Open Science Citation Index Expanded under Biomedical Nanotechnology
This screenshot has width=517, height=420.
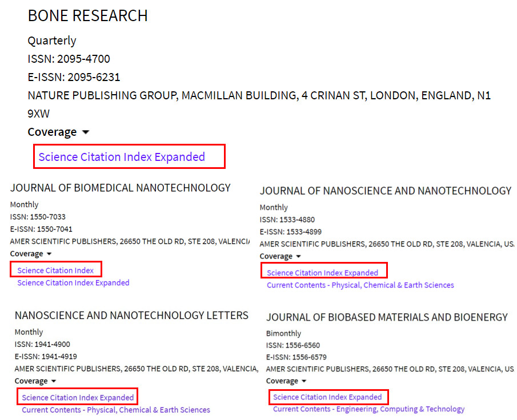[73, 282]
